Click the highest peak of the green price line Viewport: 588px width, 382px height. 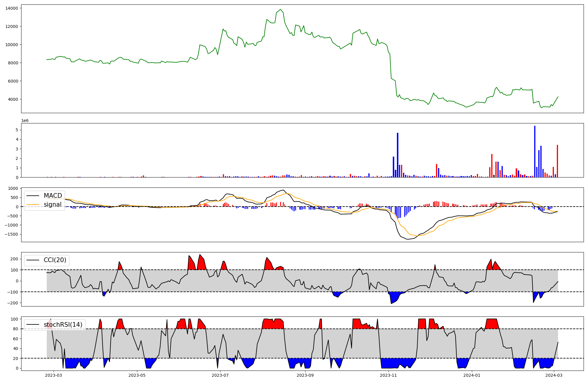coord(280,10)
